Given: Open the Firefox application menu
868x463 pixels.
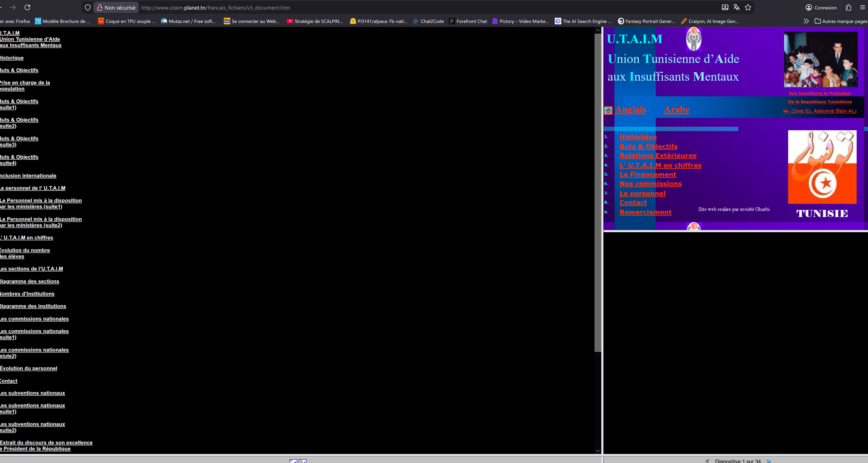Looking at the screenshot, I should tap(863, 7).
